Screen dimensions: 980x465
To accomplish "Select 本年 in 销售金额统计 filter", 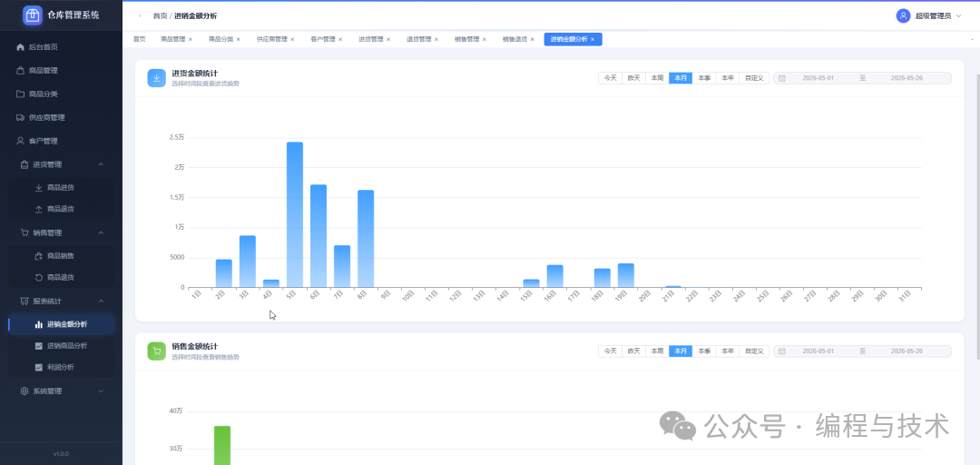I will pos(728,351).
